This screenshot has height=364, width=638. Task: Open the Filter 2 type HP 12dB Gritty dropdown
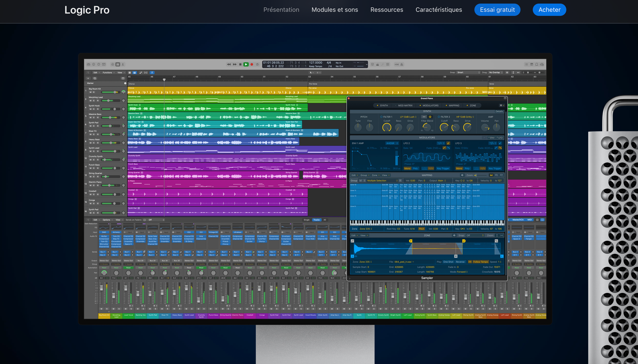(465, 117)
